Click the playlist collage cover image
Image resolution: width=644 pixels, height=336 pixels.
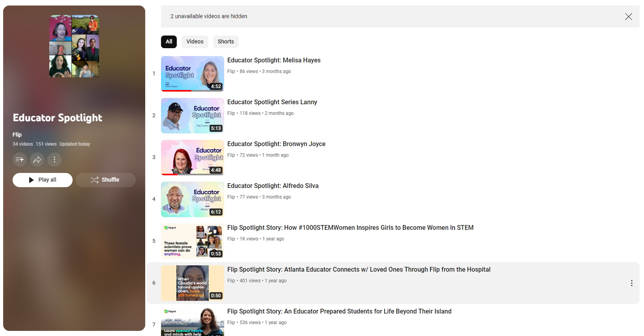(x=74, y=46)
